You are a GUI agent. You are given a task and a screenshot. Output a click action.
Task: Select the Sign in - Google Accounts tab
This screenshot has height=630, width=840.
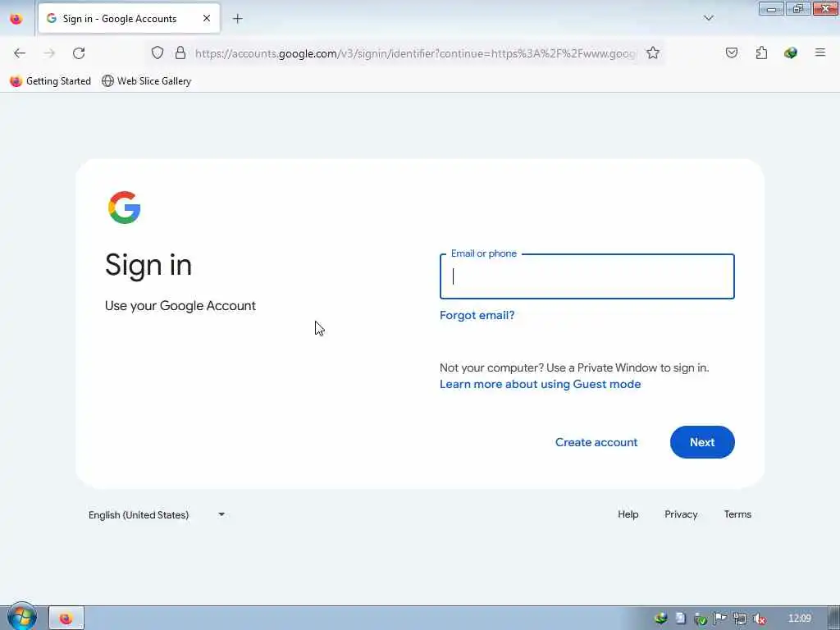[x=129, y=18]
